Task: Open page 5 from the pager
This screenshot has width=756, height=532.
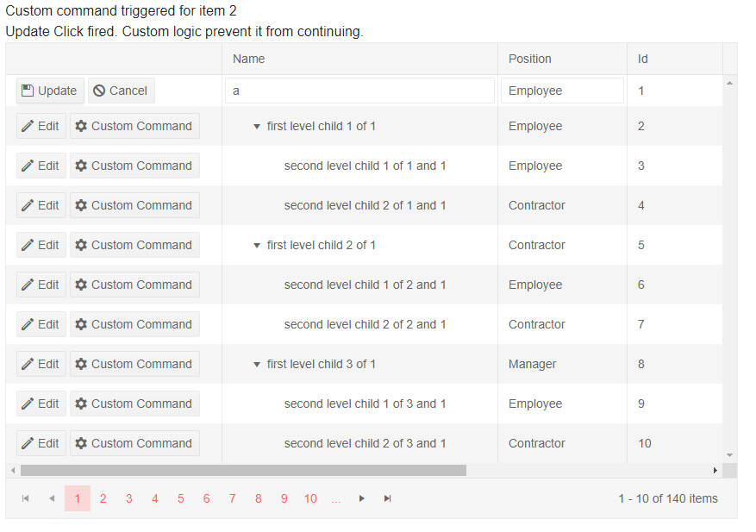Action: 180,498
